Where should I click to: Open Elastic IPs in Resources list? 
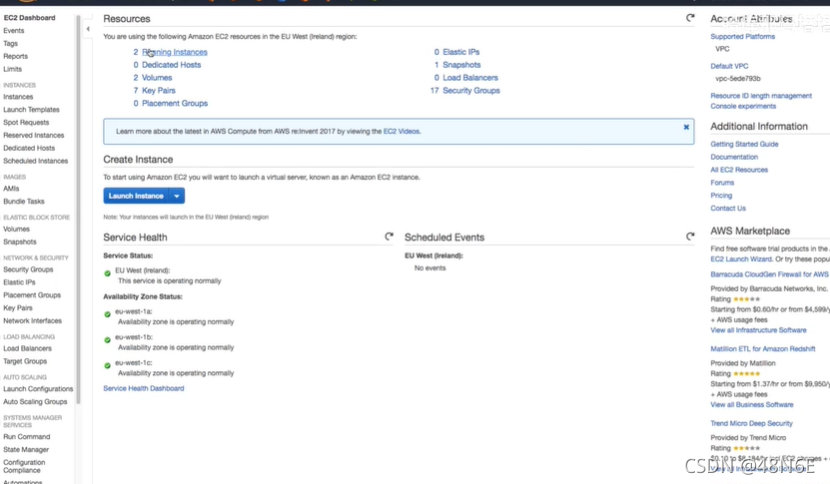pyautogui.click(x=461, y=52)
